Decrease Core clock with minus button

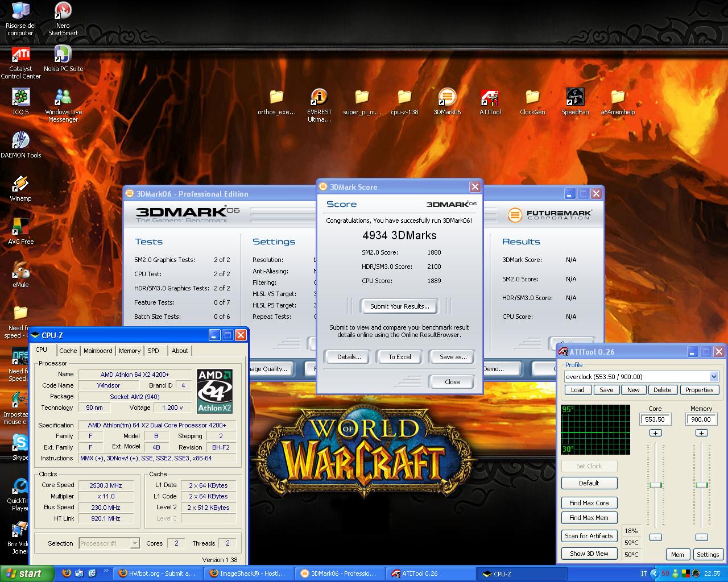coord(655,537)
